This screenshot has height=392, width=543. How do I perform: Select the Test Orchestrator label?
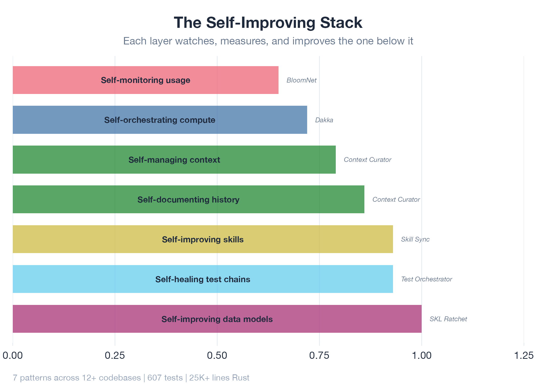pos(426,279)
